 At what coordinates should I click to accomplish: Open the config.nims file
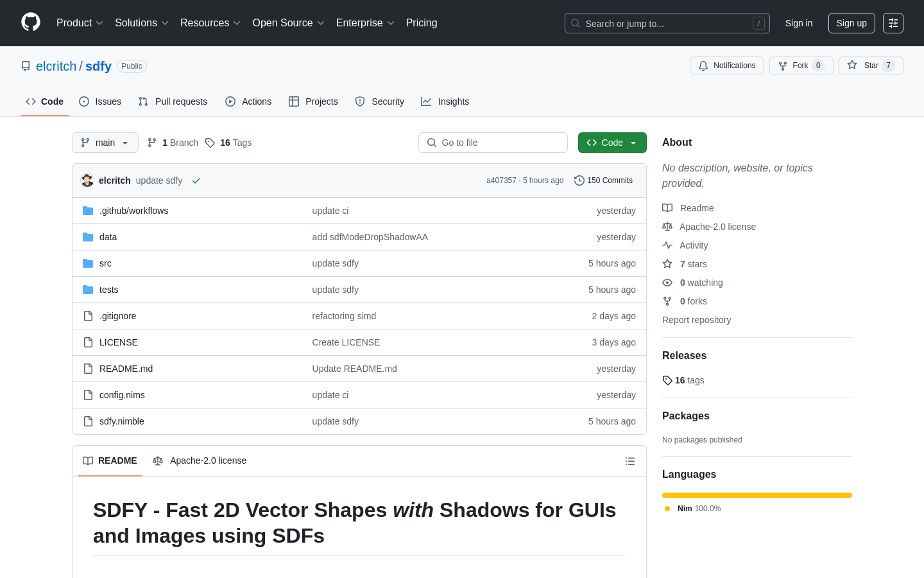pyautogui.click(x=122, y=395)
